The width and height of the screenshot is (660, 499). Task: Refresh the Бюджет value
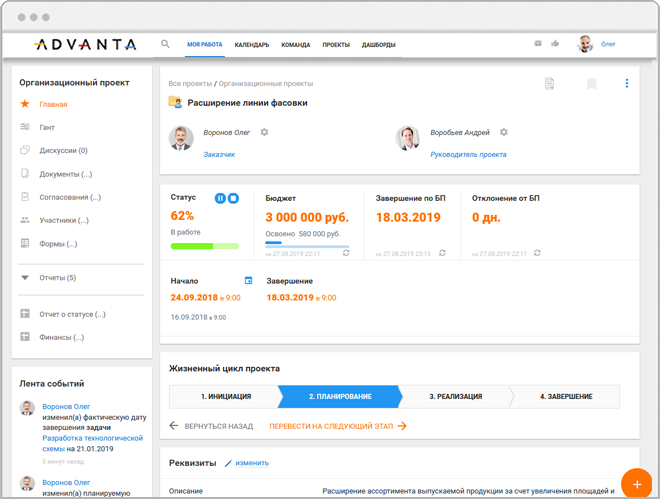346,253
